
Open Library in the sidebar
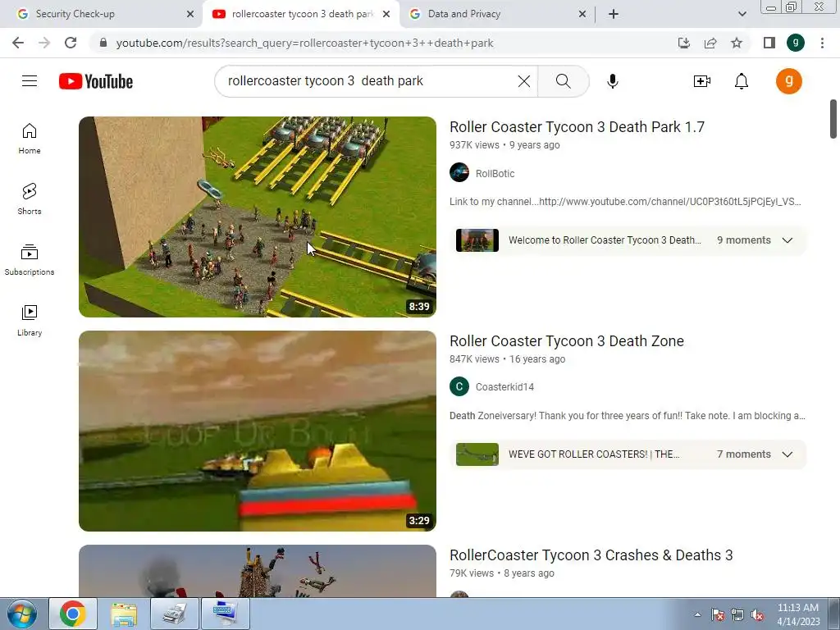tap(30, 321)
